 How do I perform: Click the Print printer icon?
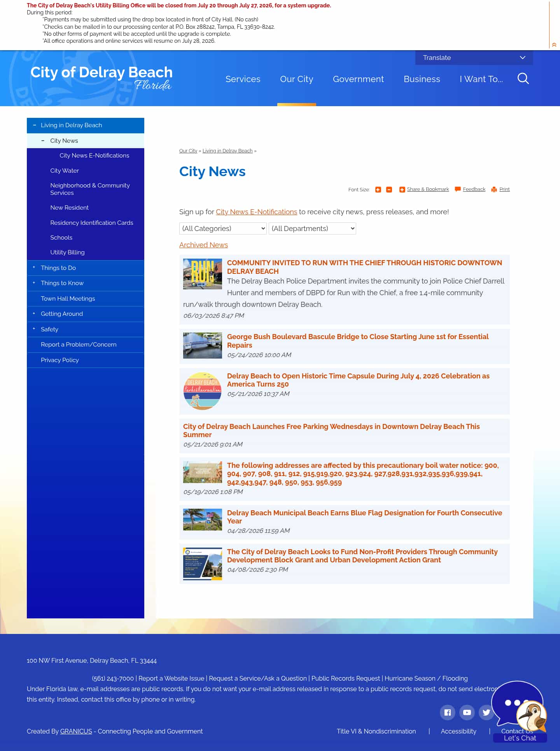tap(494, 189)
